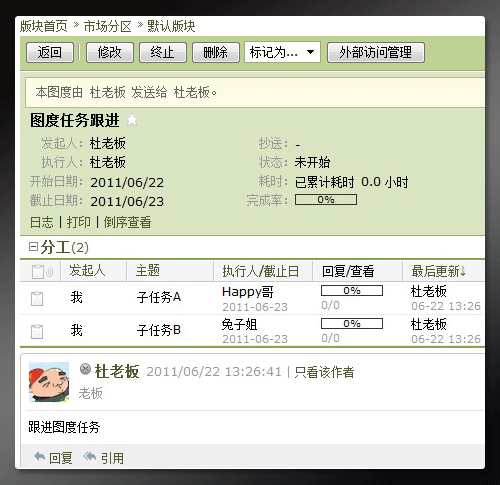Screen dimensions: 500x485
Task: Sort by 回复/查看 column header
Action: [x=348, y=271]
